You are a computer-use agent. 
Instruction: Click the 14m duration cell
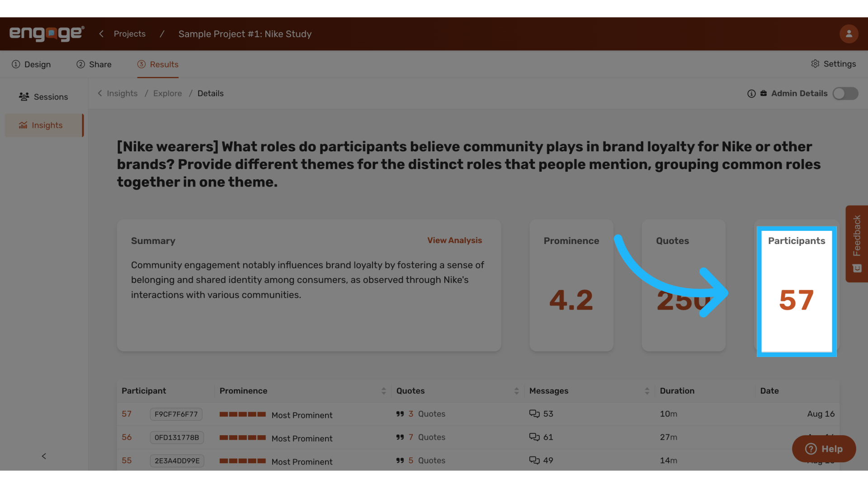669,460
